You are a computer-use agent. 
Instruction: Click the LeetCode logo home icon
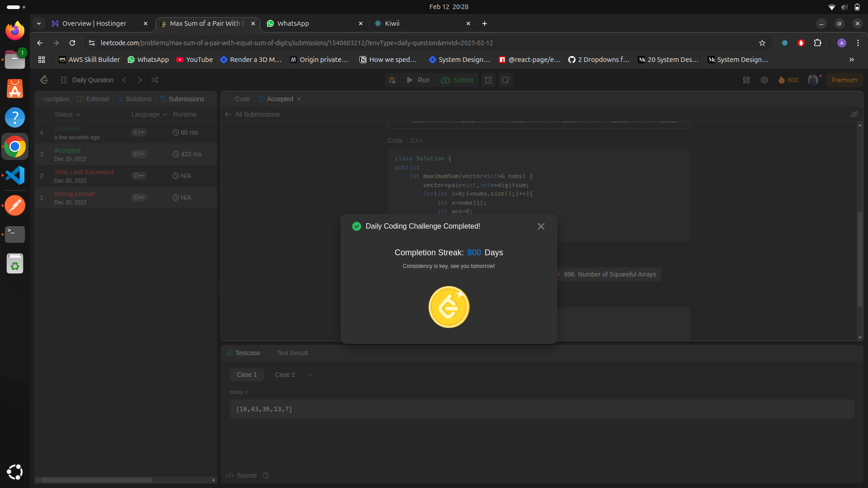[44, 80]
